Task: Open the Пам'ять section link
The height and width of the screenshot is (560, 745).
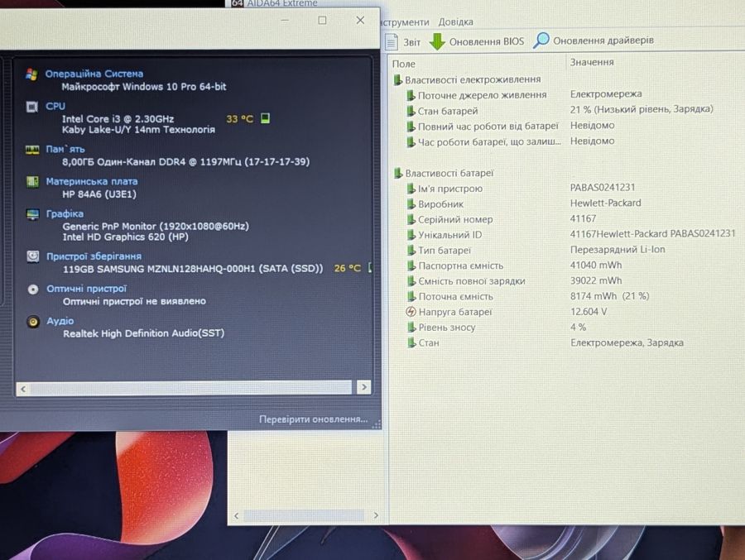Action: click(65, 149)
